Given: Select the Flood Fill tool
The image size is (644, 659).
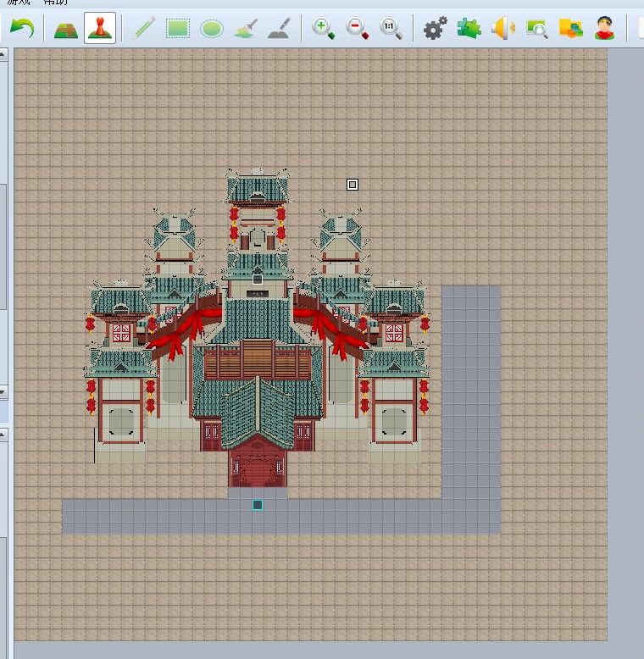Looking at the screenshot, I should point(246,29).
